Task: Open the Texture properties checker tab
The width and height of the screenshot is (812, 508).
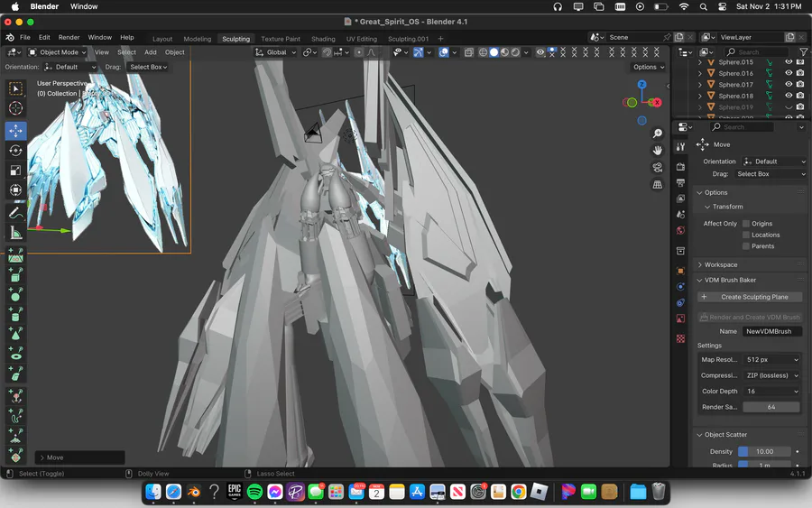Action: [680, 338]
